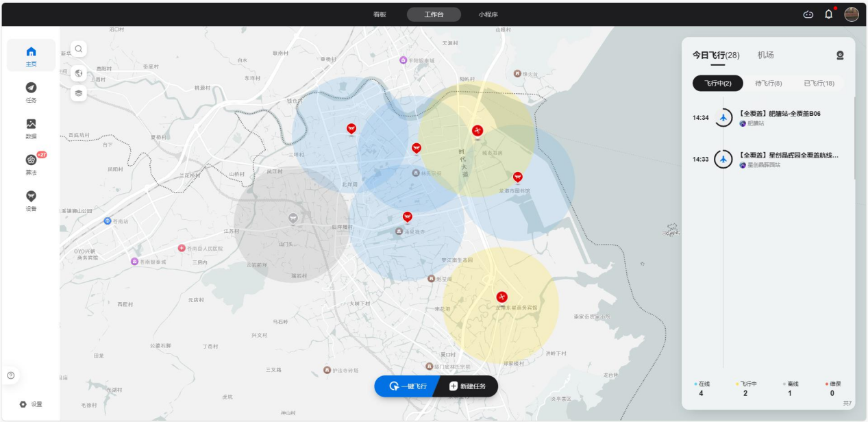Switch to the 看板 top tab
The image size is (868, 422).
(x=380, y=14)
